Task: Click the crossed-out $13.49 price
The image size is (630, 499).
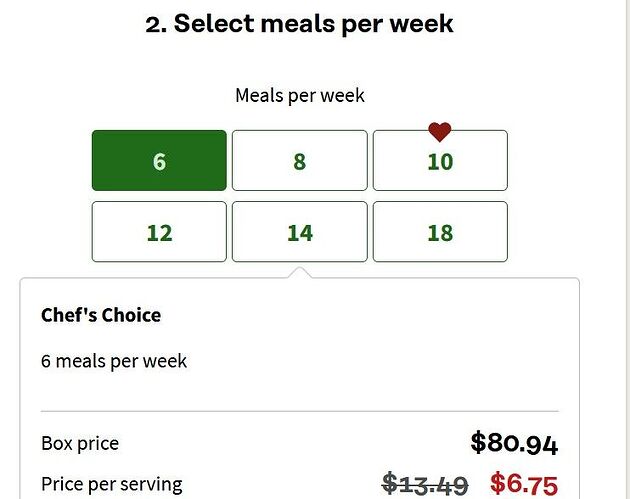Action: tap(425, 485)
